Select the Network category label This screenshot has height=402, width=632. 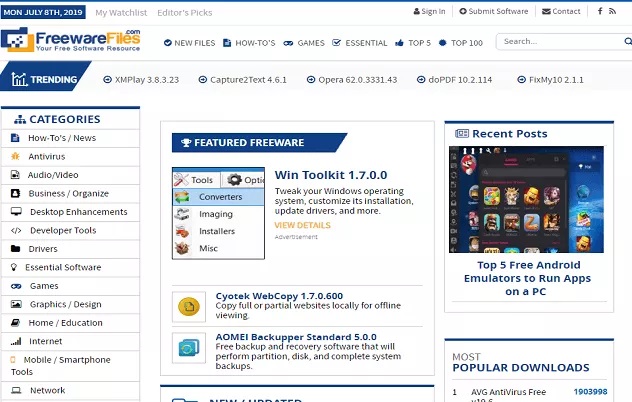[x=48, y=390]
